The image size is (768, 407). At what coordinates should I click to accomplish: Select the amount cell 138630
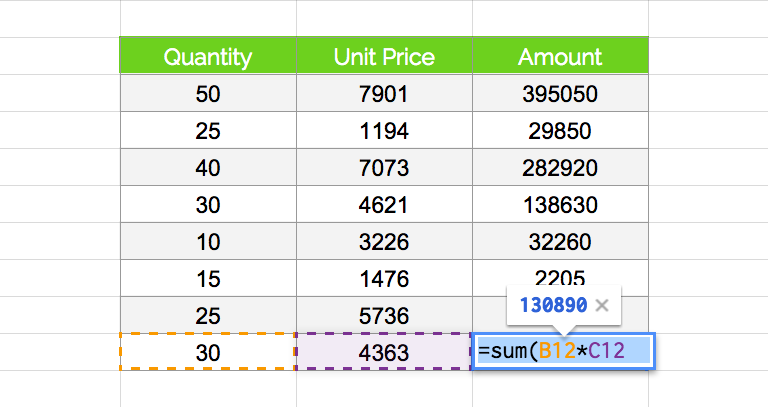(x=560, y=205)
